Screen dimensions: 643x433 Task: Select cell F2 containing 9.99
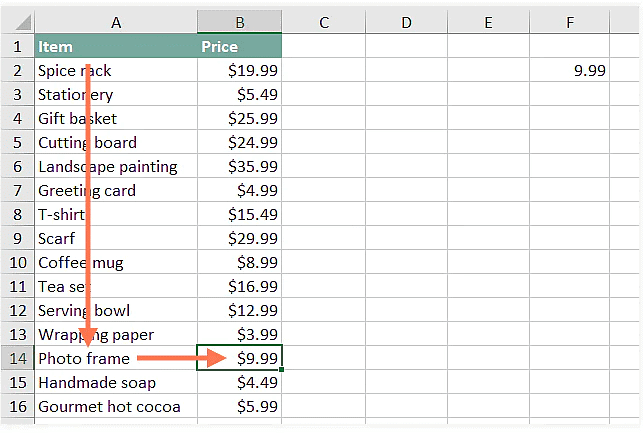(x=570, y=70)
